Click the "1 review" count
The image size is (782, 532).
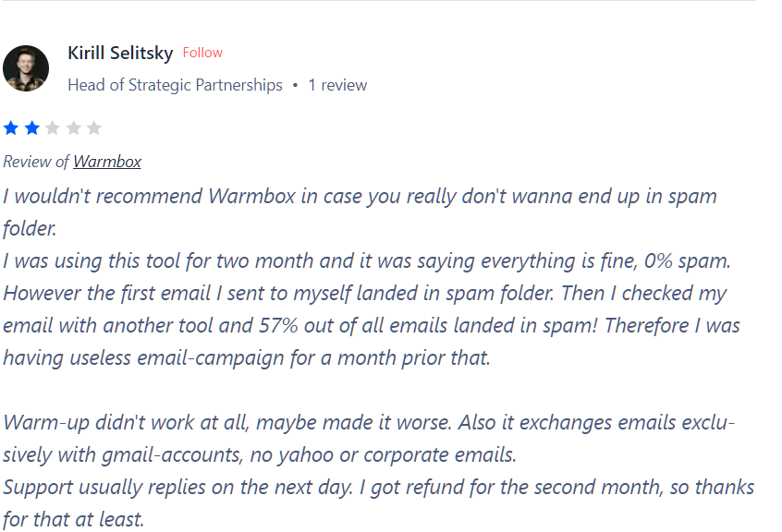337,85
